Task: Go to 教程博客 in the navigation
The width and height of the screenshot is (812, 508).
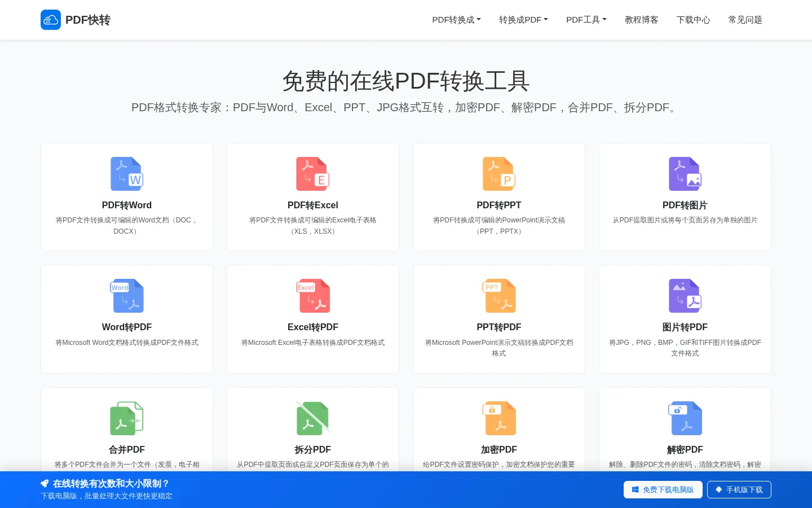Action: pyautogui.click(x=642, y=20)
